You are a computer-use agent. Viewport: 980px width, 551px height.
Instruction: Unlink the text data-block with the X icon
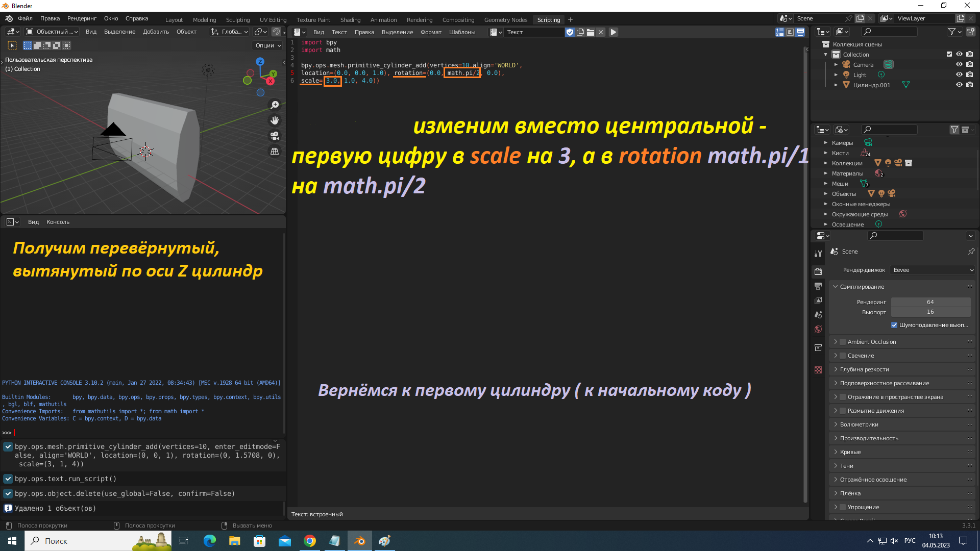pyautogui.click(x=601, y=32)
